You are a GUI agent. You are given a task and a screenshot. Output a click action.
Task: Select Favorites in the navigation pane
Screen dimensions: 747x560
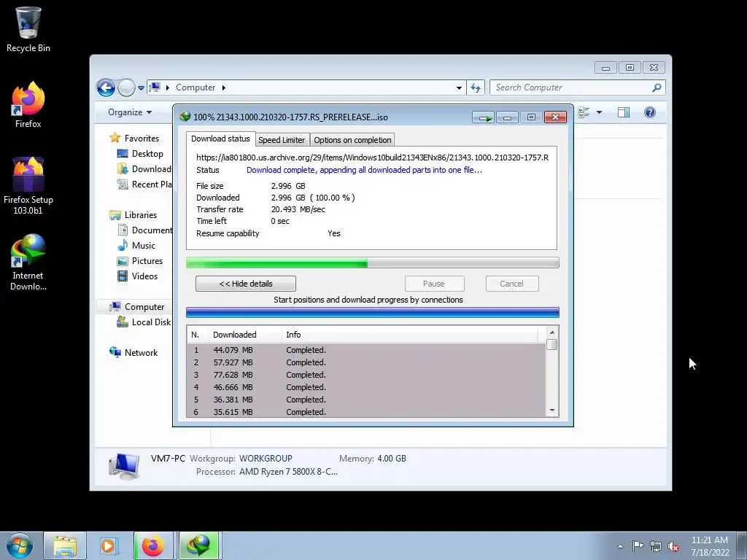click(x=142, y=138)
